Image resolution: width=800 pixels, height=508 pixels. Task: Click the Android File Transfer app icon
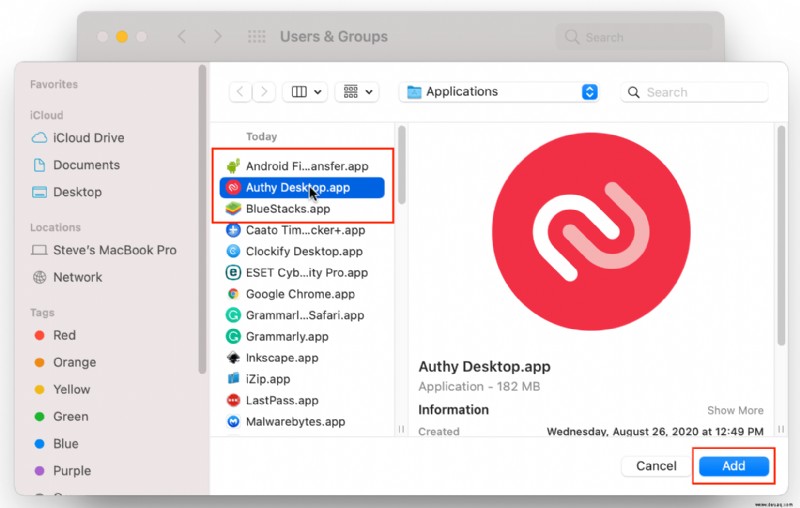pos(233,166)
